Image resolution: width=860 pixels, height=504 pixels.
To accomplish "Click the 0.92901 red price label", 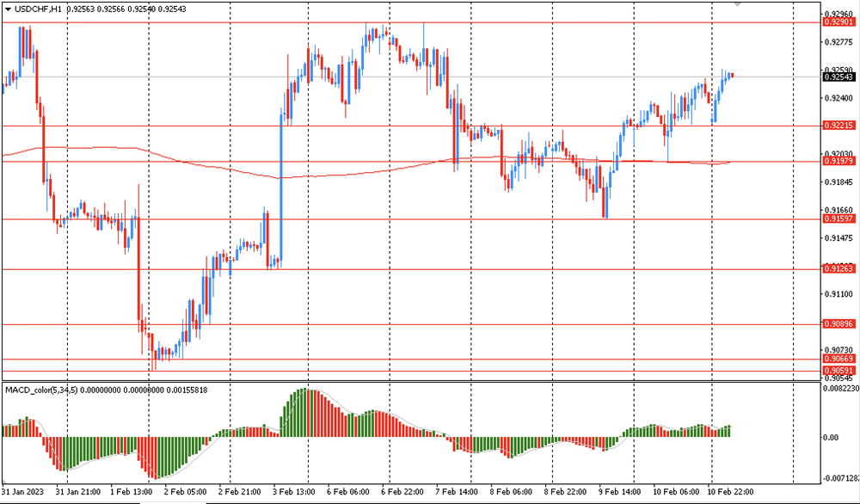I will pos(838,22).
